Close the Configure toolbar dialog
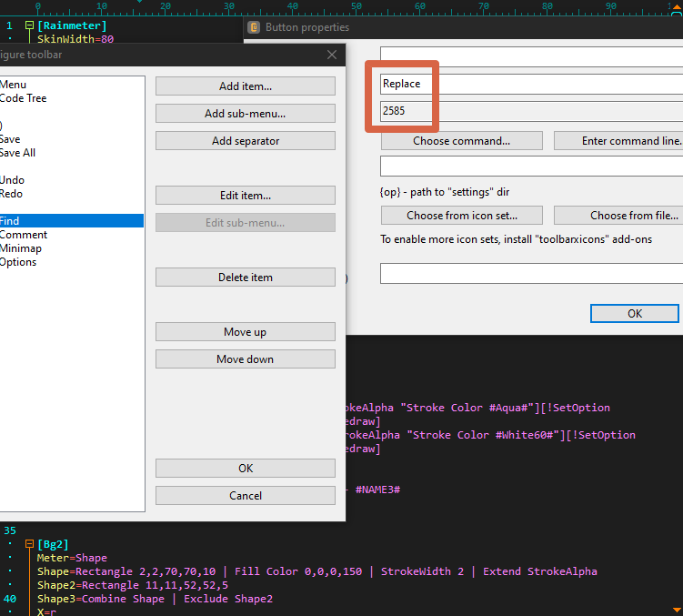 (332, 55)
